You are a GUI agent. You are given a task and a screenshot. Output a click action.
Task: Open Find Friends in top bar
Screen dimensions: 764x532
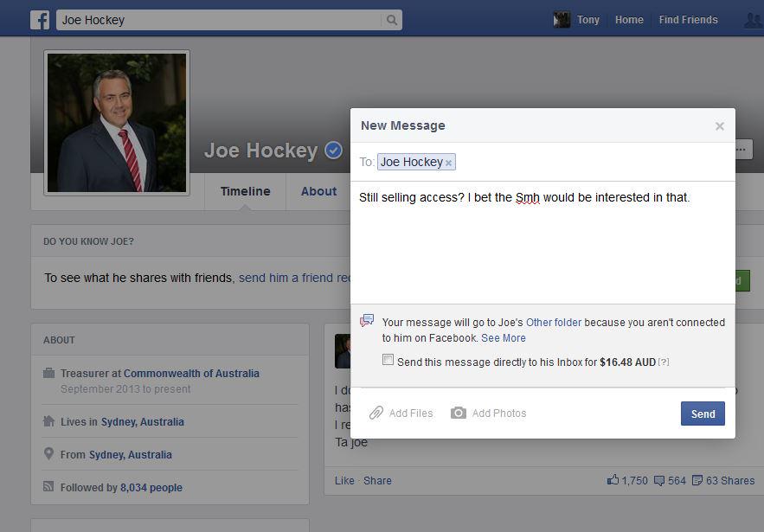[688, 20]
